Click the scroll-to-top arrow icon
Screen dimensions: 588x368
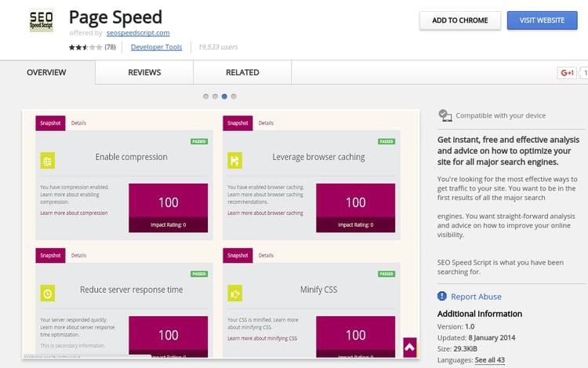409,346
